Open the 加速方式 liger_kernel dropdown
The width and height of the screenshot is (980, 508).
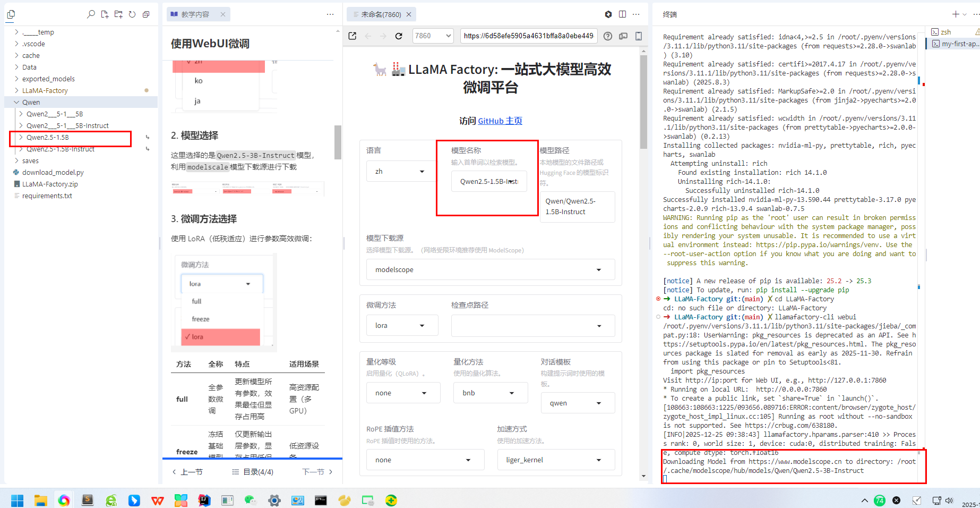tap(556, 460)
